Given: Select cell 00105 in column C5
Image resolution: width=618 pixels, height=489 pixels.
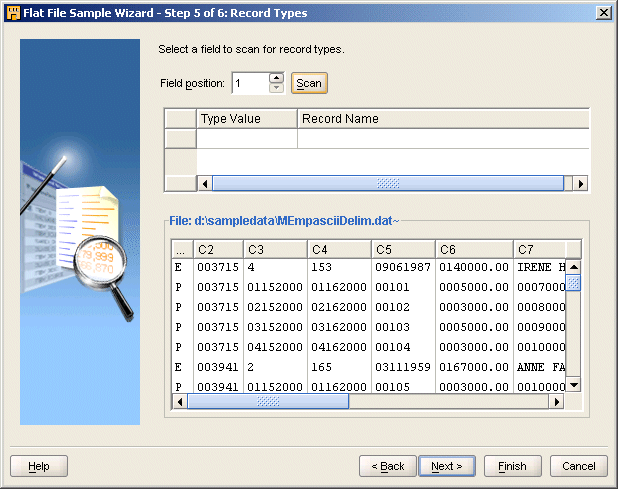Looking at the screenshot, I should point(403,387).
